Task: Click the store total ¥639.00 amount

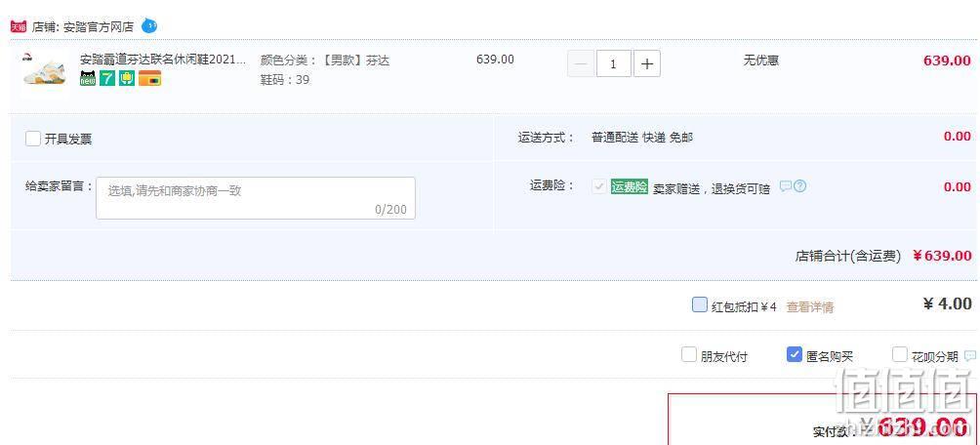Action: 942,256
